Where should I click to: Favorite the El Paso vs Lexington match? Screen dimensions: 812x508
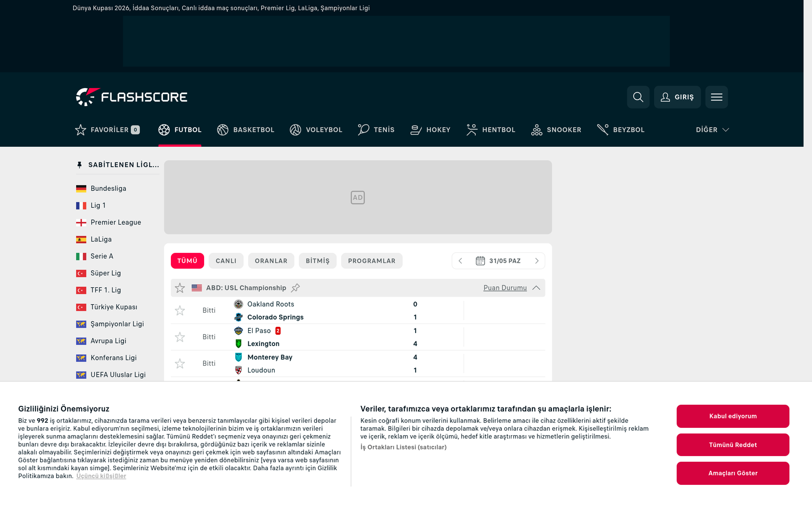[180, 337]
